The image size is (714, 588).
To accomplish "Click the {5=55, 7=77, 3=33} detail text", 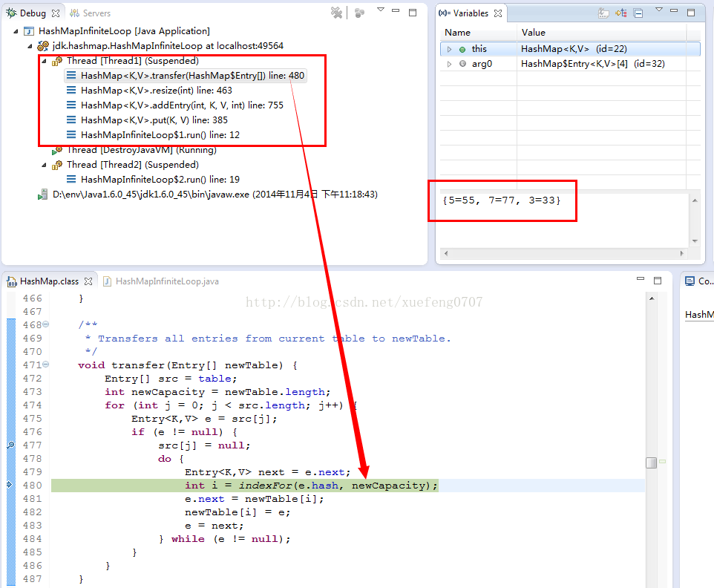I will pyautogui.click(x=501, y=200).
